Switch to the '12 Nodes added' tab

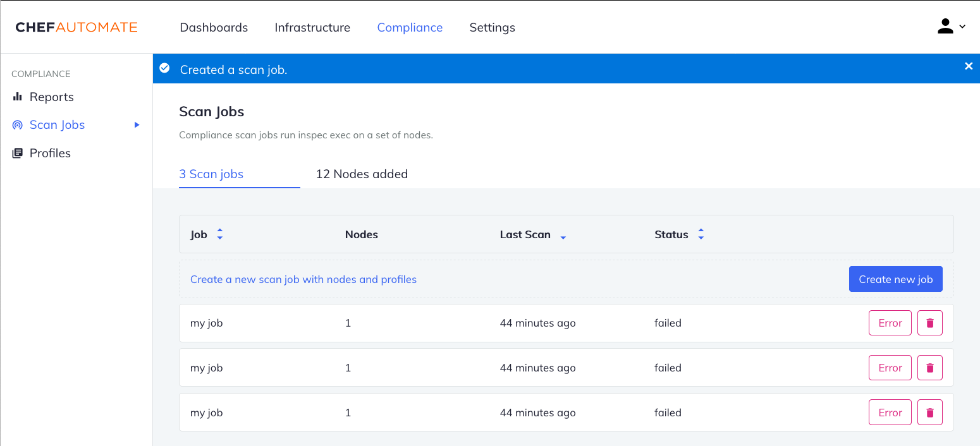[362, 174]
